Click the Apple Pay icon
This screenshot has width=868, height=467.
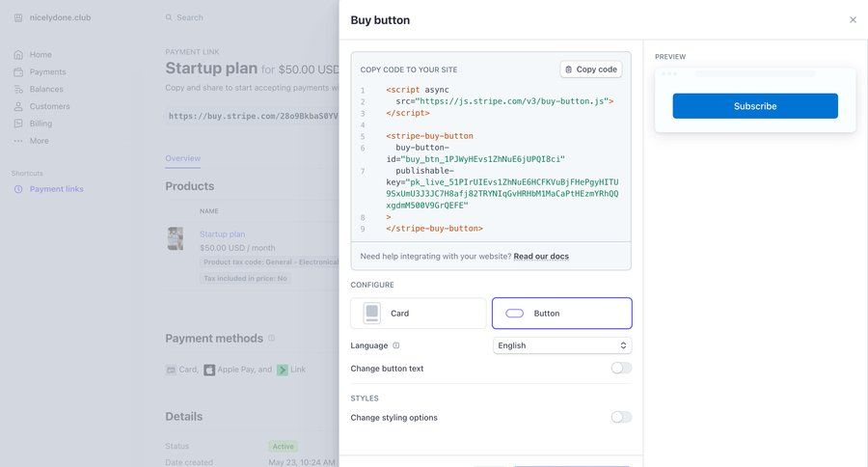(209, 370)
